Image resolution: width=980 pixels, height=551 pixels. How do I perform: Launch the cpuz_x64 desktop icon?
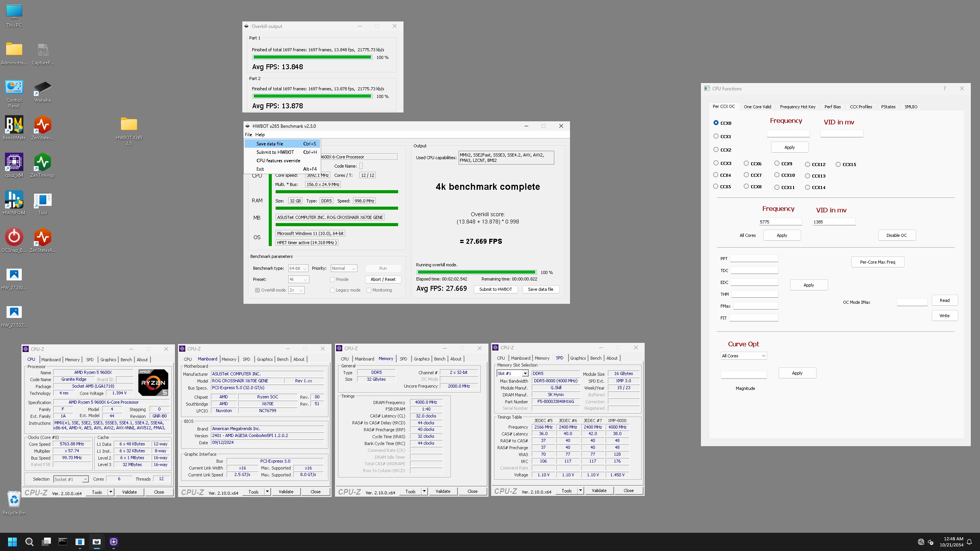[x=14, y=165]
